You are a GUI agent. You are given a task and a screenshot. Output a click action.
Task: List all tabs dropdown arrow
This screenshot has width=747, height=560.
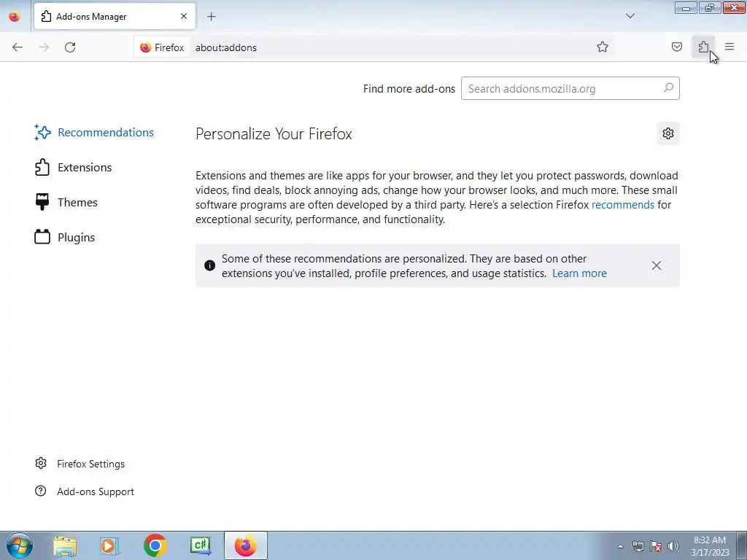(630, 16)
